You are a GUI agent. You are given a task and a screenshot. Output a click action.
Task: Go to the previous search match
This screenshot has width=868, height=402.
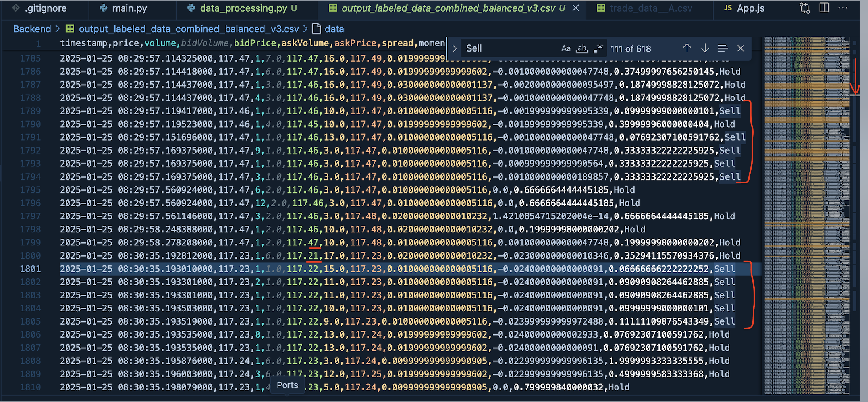[x=687, y=48]
